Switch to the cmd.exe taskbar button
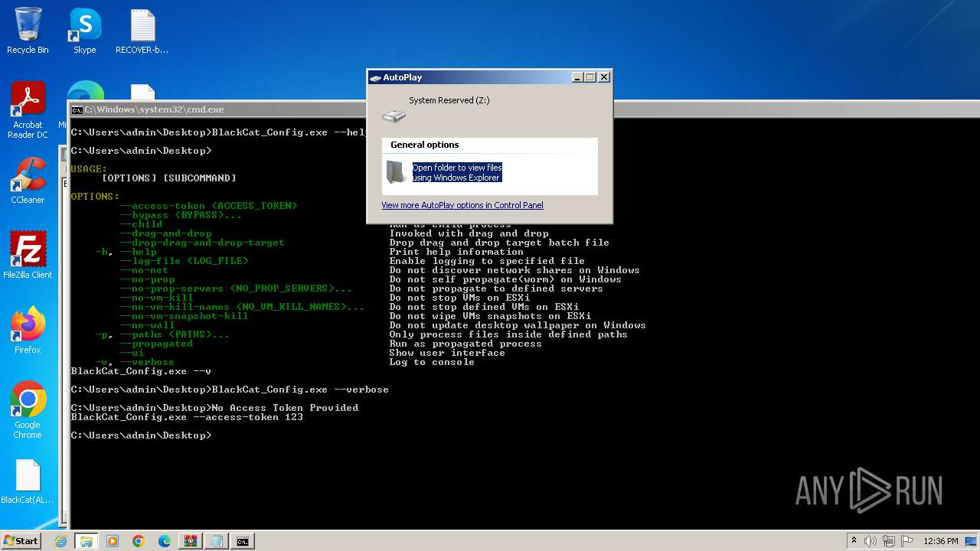 243,541
